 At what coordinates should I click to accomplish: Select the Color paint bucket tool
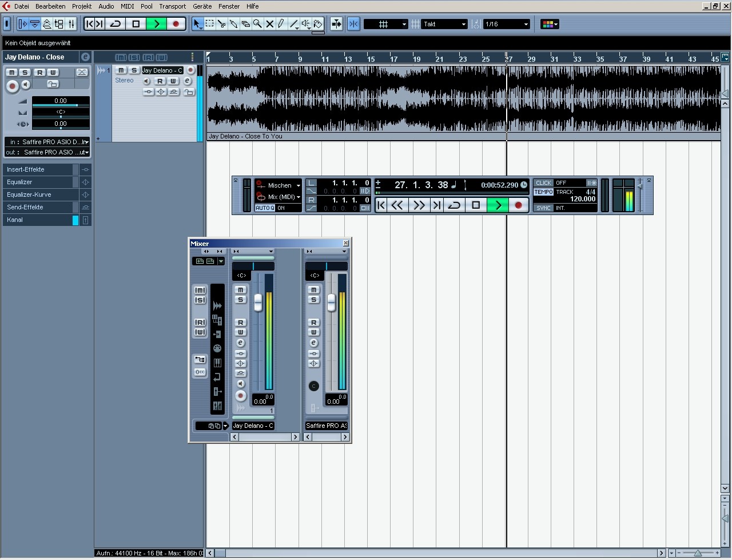point(319,24)
